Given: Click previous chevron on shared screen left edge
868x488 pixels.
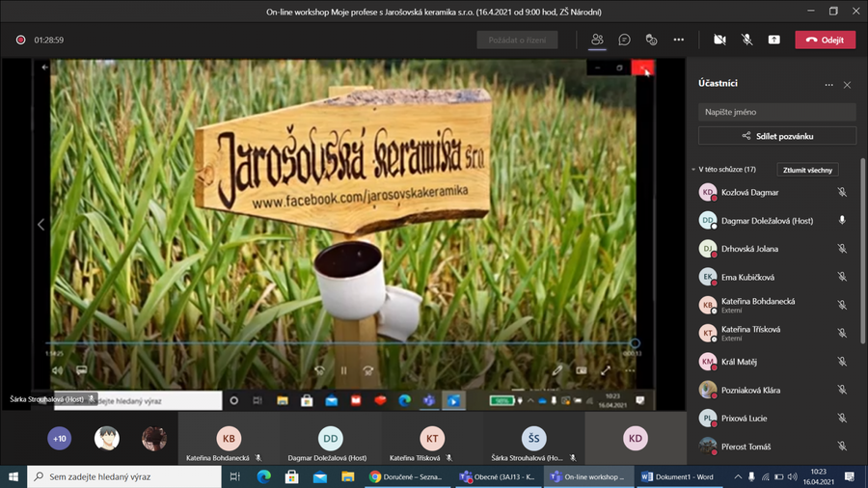Looking at the screenshot, I should (x=41, y=225).
